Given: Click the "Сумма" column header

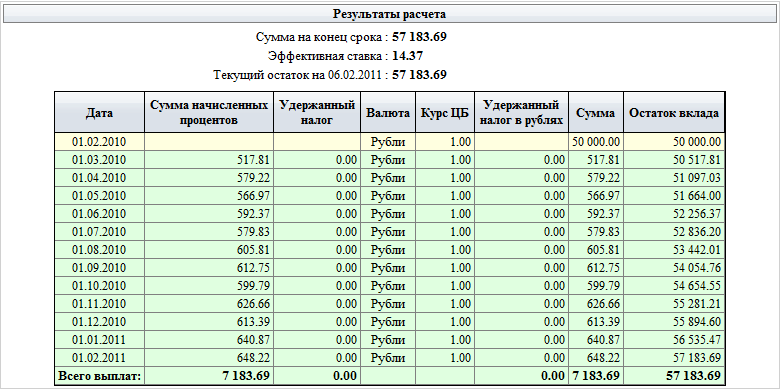Looking at the screenshot, I should point(596,113).
